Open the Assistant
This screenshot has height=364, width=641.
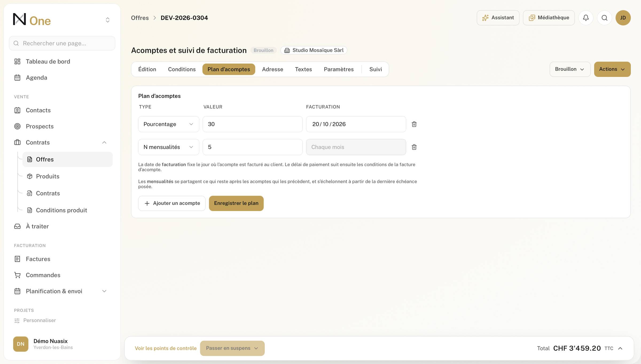(x=498, y=18)
